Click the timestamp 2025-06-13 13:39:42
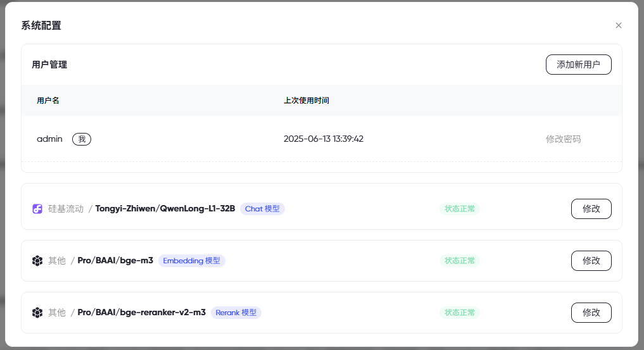This screenshot has height=350, width=644. point(324,139)
